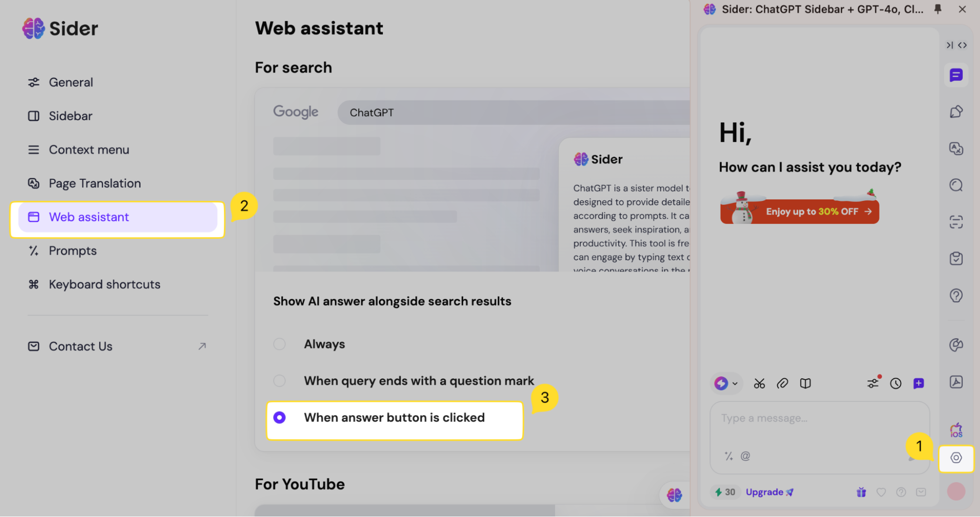This screenshot has height=517, width=980.
Task: Open Page Translation settings tab
Action: (118, 183)
